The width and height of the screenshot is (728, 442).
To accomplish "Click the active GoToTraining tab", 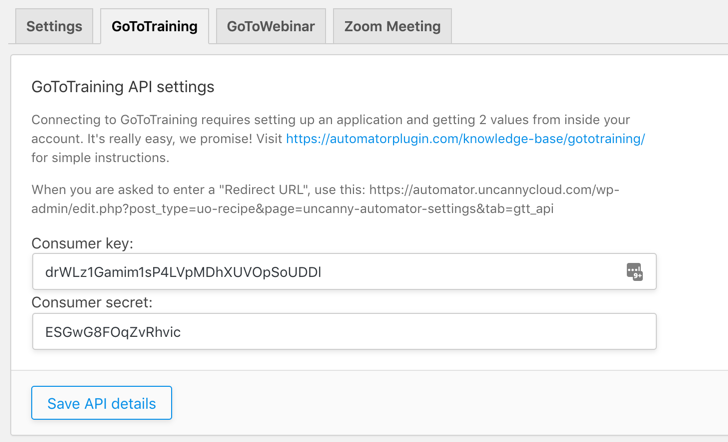I will [x=155, y=26].
